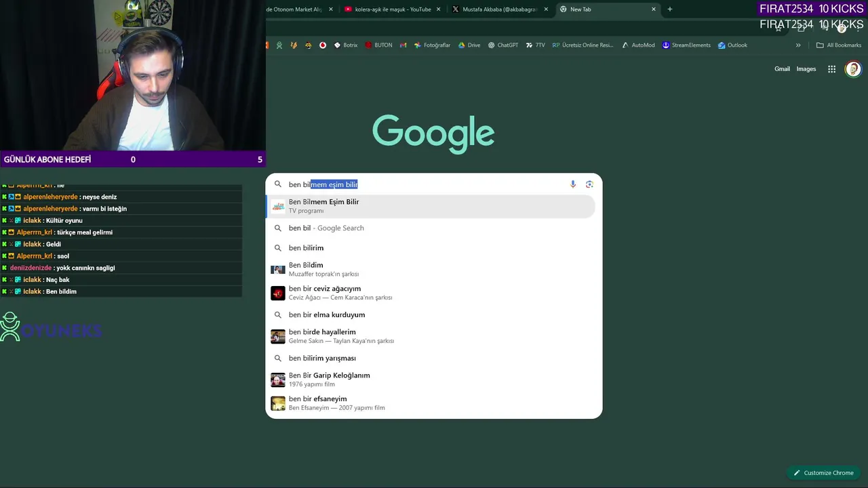Open the Fotoğraflar bookmark
Screen dimensions: 868x488
(432, 45)
